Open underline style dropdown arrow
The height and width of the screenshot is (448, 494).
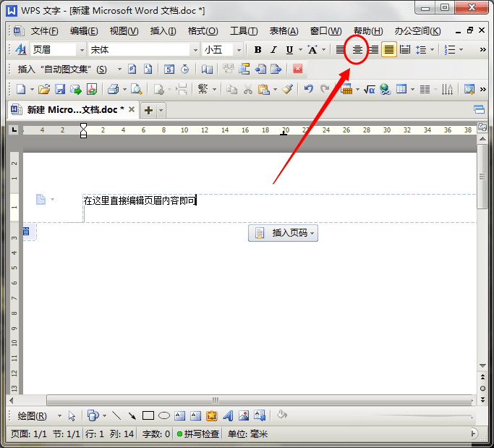pyautogui.click(x=300, y=49)
